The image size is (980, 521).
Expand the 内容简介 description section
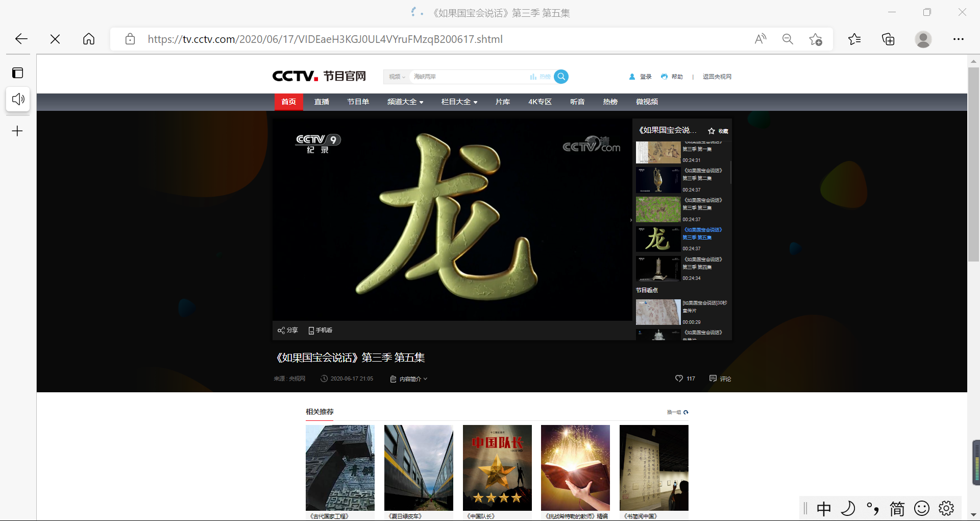(x=409, y=379)
